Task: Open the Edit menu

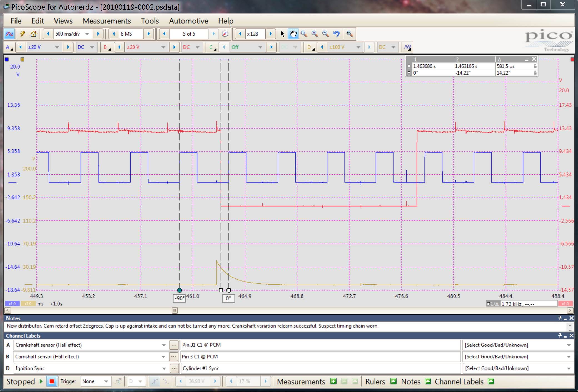Action: (38, 21)
